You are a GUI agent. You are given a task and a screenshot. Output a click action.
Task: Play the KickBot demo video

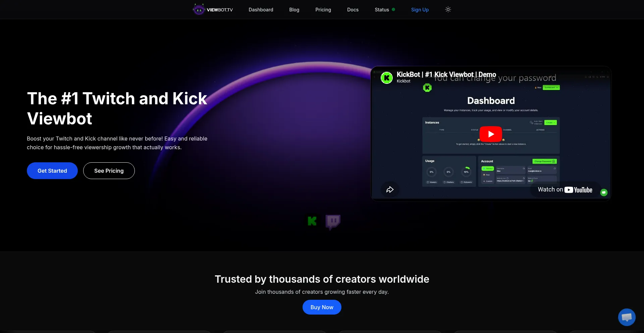click(x=491, y=134)
